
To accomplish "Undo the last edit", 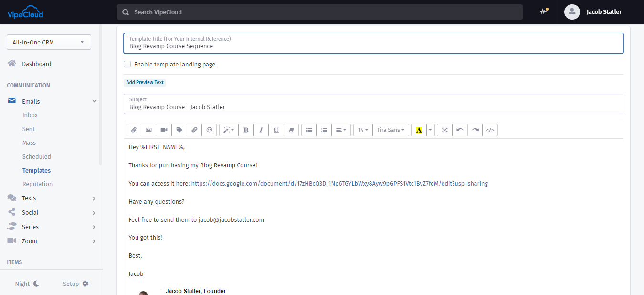I will tap(460, 130).
